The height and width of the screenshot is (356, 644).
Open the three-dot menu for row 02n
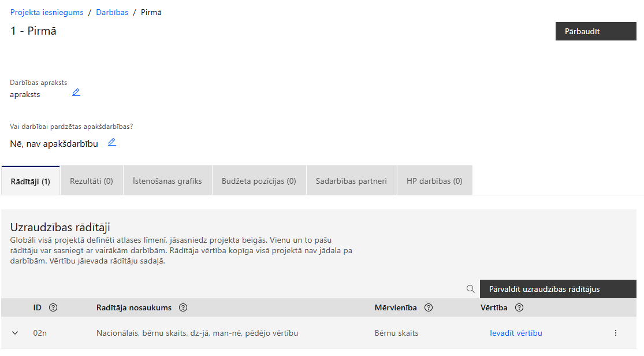[x=615, y=333]
